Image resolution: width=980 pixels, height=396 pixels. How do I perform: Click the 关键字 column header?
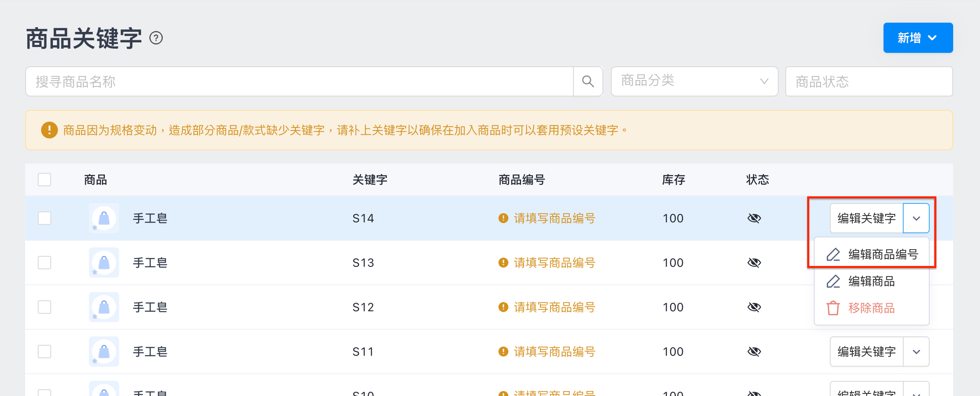370,180
